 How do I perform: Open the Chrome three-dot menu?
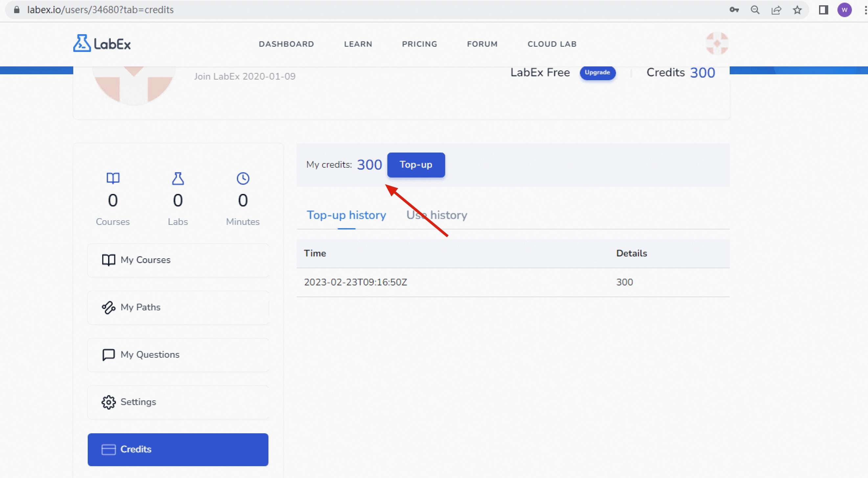coord(865,10)
